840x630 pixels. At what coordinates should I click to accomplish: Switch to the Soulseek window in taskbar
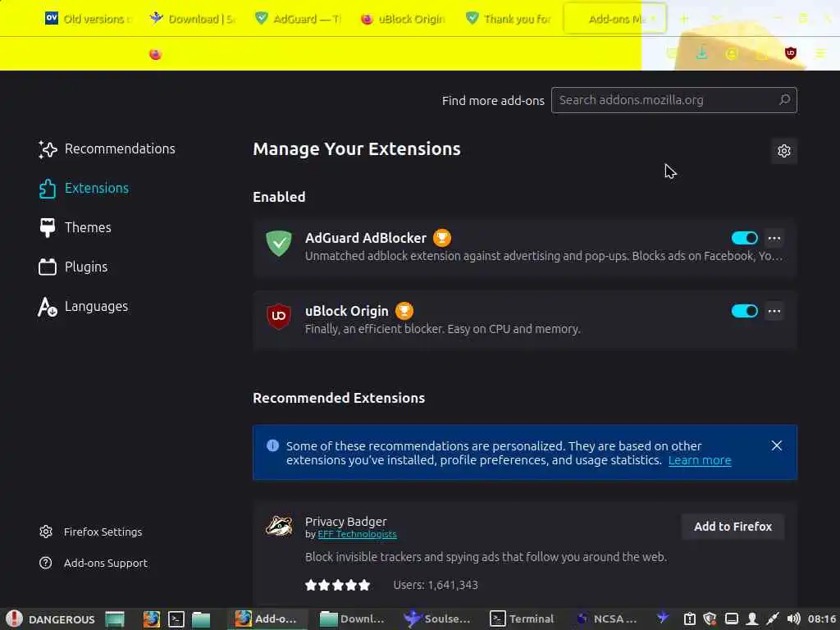click(x=437, y=619)
